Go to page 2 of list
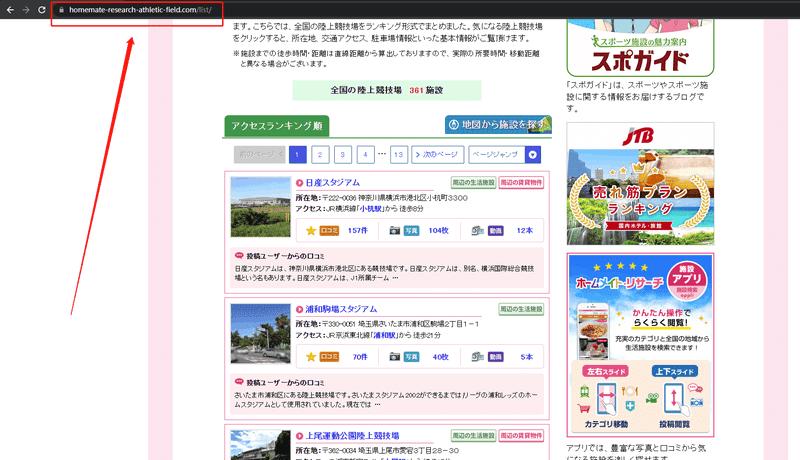The height and width of the screenshot is (460, 800). 320,155
